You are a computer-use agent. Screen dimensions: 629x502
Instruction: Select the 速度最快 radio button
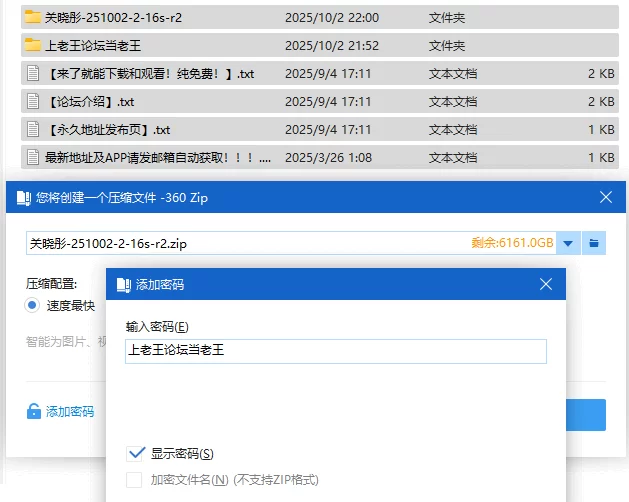[x=33, y=306]
